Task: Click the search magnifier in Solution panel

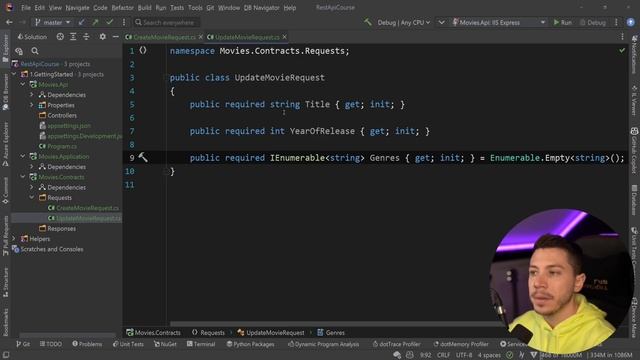Action: coord(35,51)
